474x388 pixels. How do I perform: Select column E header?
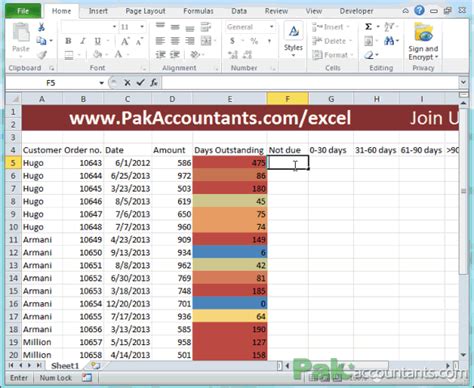(230, 99)
